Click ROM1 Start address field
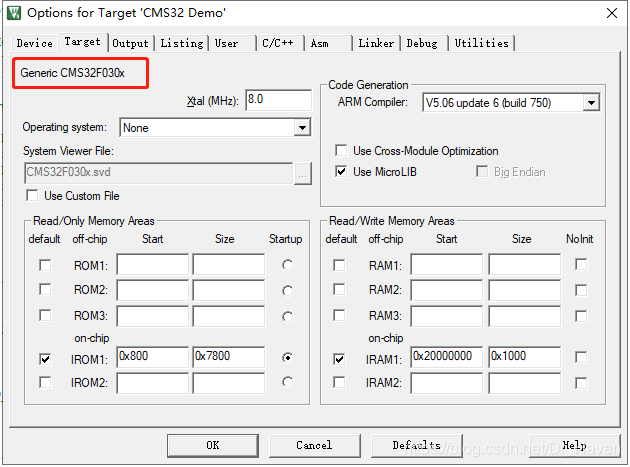The width and height of the screenshot is (630, 467). 152,264
